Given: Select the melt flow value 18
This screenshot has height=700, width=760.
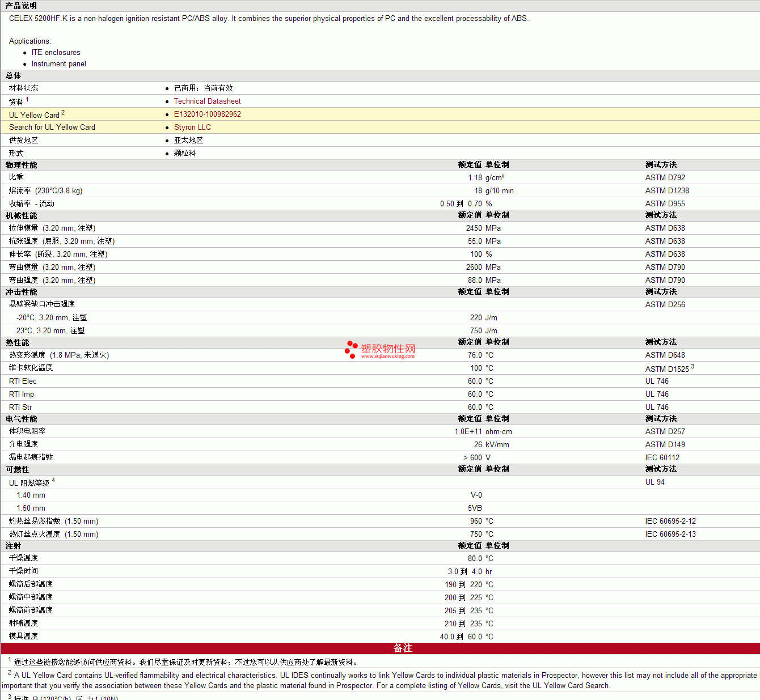Looking at the screenshot, I should pyautogui.click(x=478, y=190).
